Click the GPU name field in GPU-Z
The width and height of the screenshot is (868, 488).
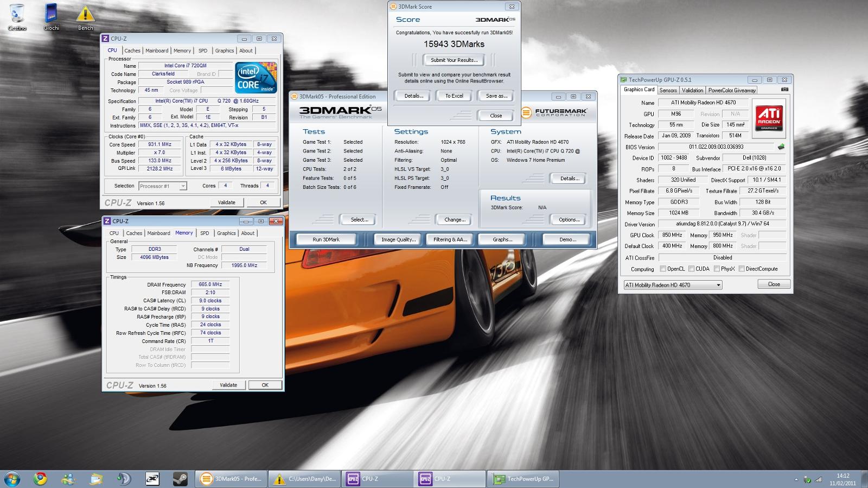676,114
